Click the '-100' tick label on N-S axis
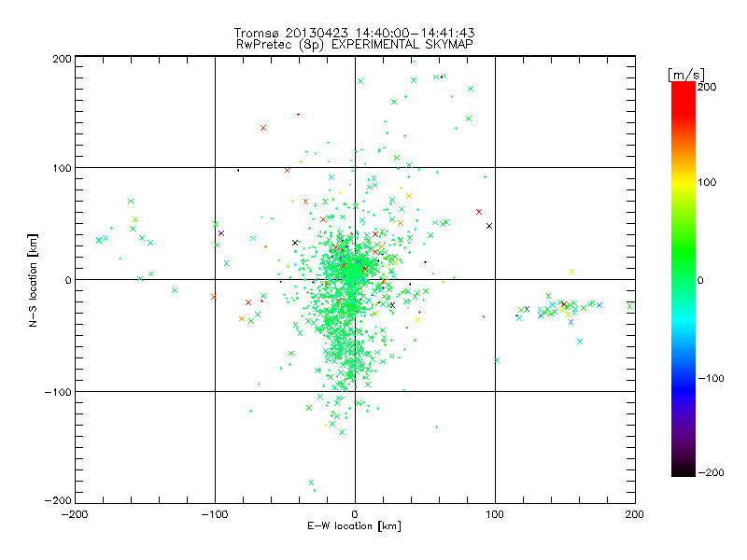The image size is (747, 560). [58, 392]
